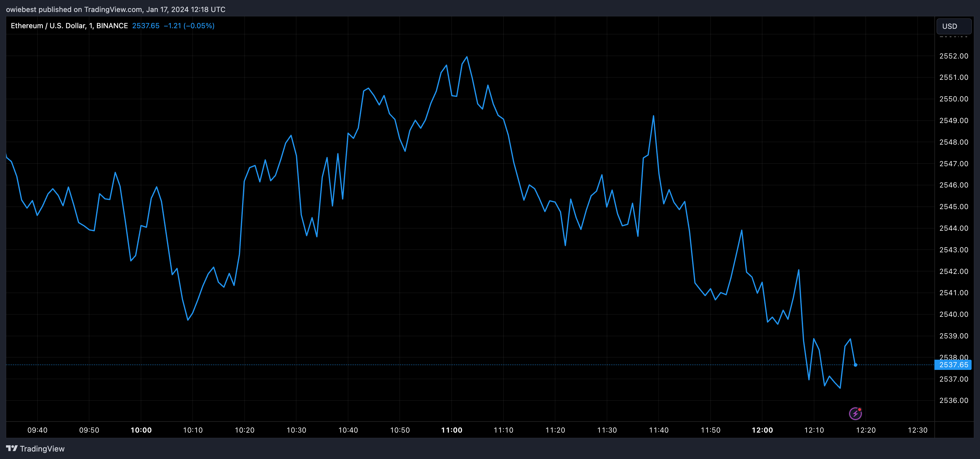This screenshot has height=459, width=980.
Task: Click the 10:50 time axis label
Action: pyautogui.click(x=400, y=430)
